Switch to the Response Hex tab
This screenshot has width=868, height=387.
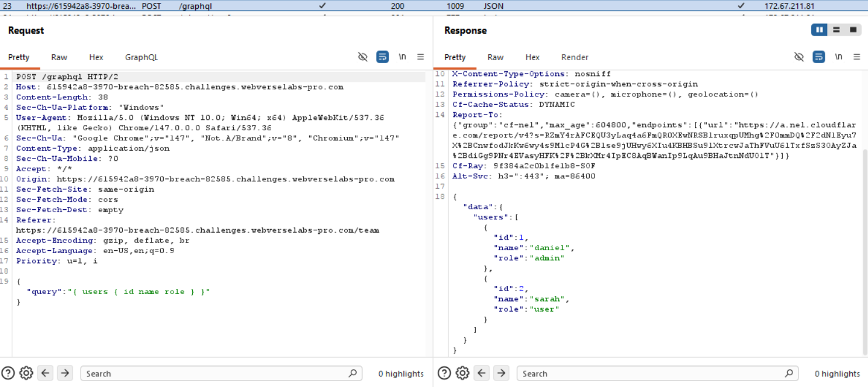click(x=532, y=57)
